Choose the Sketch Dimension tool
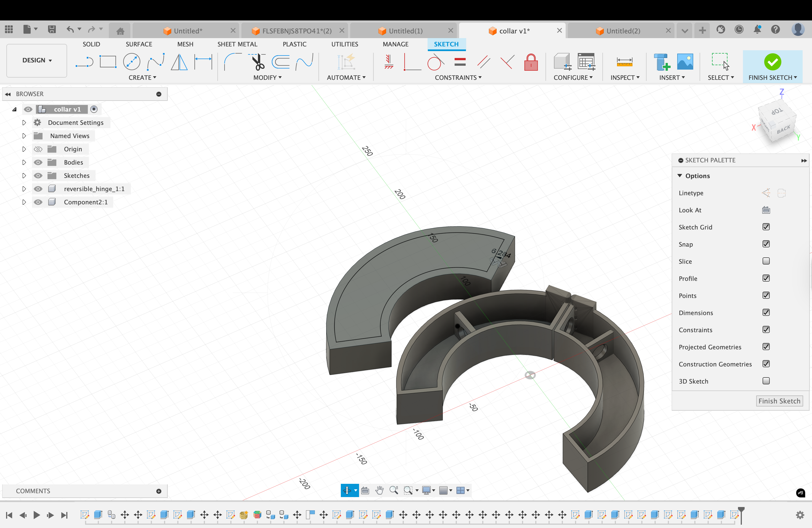This screenshot has height=528, width=812. click(x=203, y=62)
